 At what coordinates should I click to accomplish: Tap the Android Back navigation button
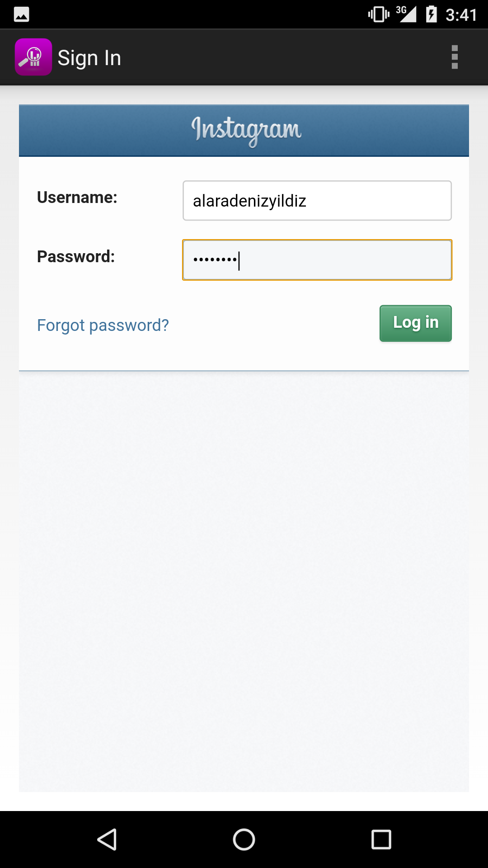tap(107, 840)
